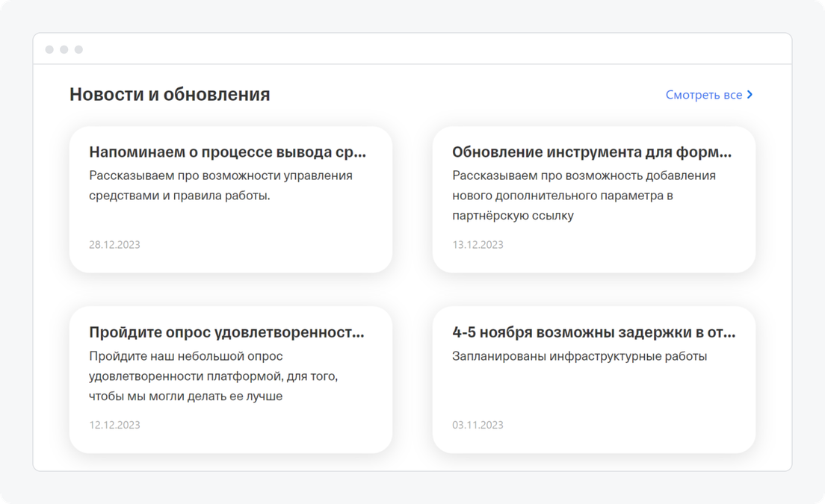Screen dimensions: 825x504
Task: Open news '4-5 ноября возможны задержки в от...'
Action: click(x=593, y=332)
